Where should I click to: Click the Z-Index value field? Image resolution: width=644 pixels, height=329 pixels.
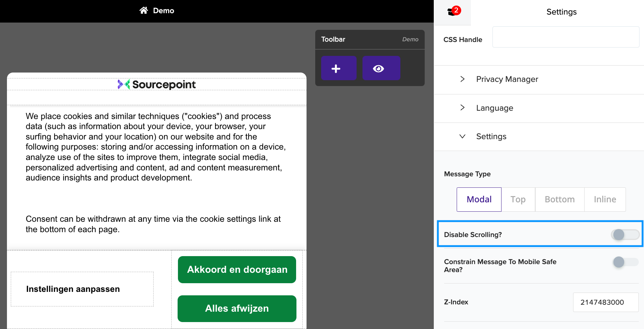[x=605, y=302]
